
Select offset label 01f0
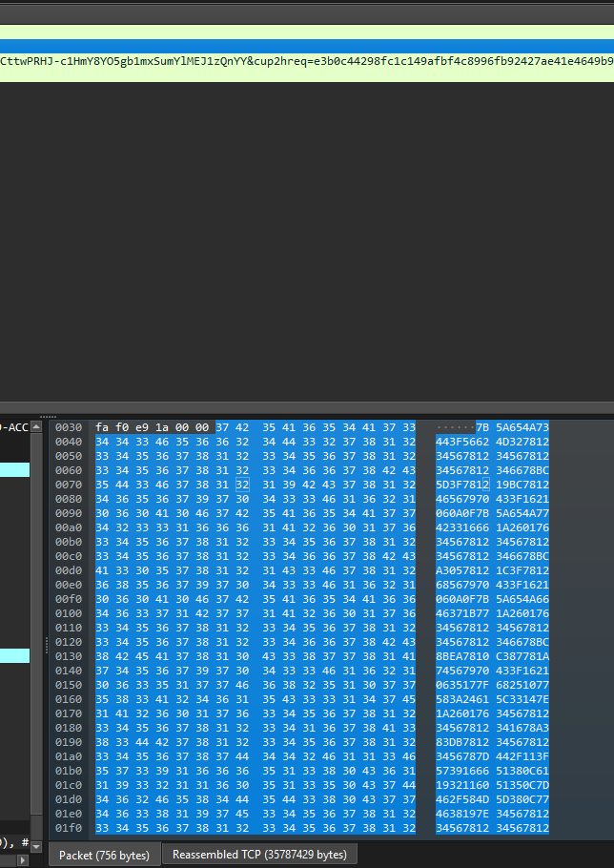[x=69, y=828]
